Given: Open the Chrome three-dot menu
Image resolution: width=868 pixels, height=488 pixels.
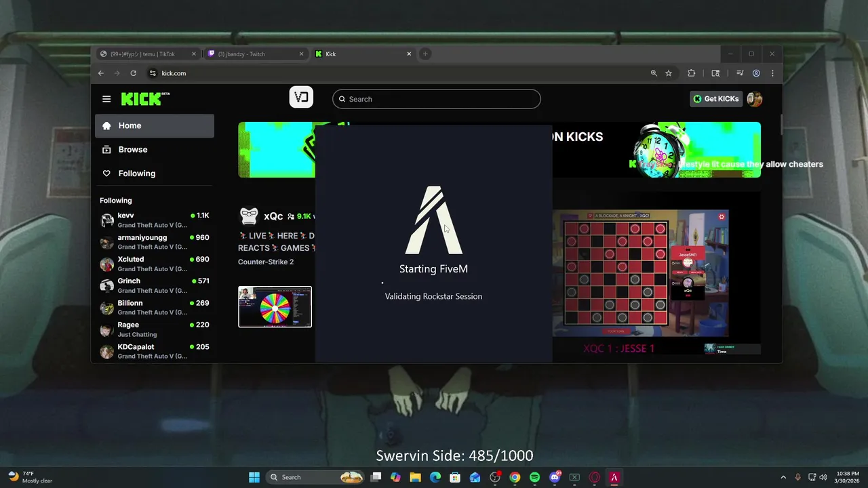Looking at the screenshot, I should 772,73.
